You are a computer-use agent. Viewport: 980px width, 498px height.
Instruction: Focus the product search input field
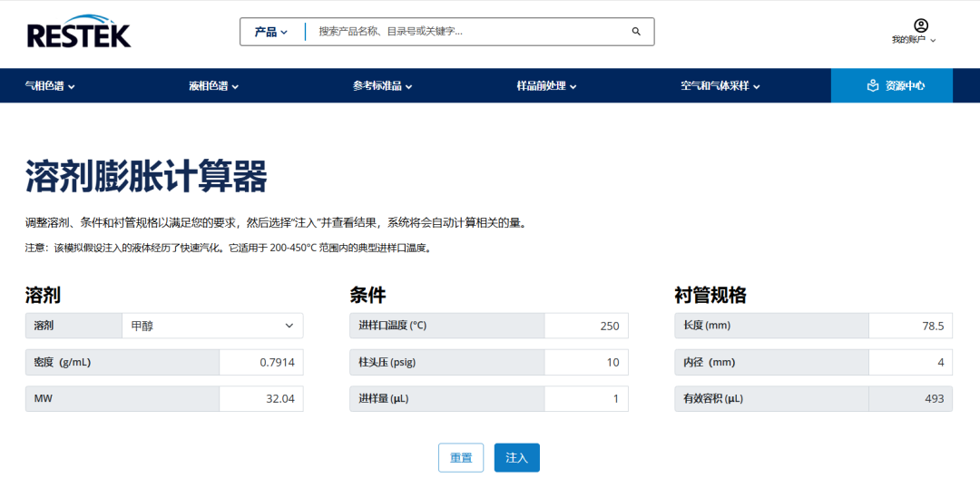[x=469, y=31]
